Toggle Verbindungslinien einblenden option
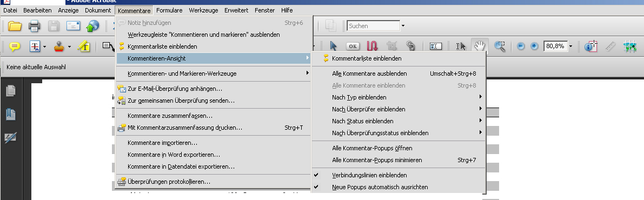Image resolution: width=644 pixels, height=200 pixels. pyautogui.click(x=399, y=175)
